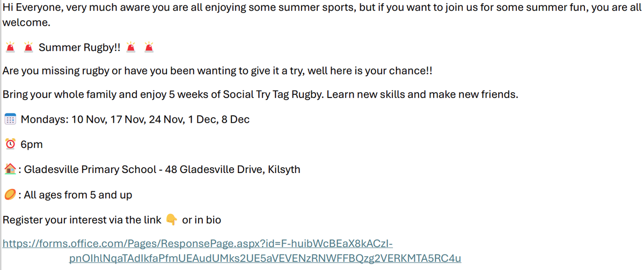644x270 pixels.
Task: Click the calendar emoji beside Mondays
Action: point(10,119)
